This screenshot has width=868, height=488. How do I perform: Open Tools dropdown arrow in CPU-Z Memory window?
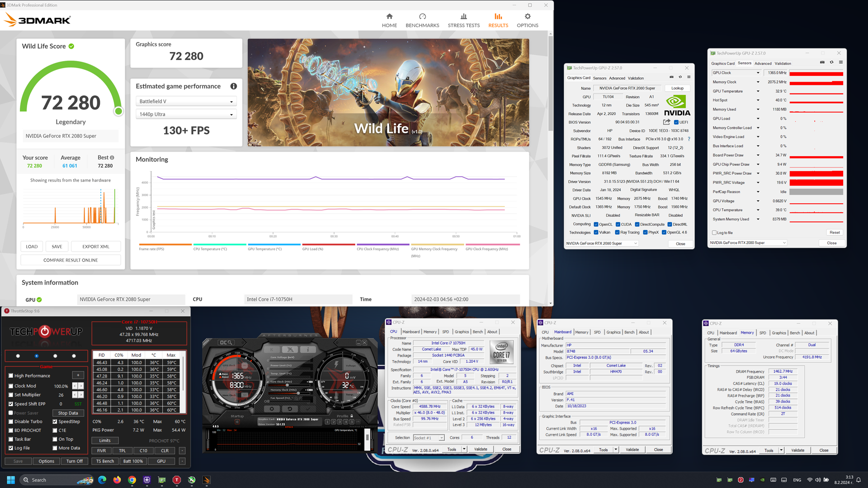pyautogui.click(x=781, y=450)
